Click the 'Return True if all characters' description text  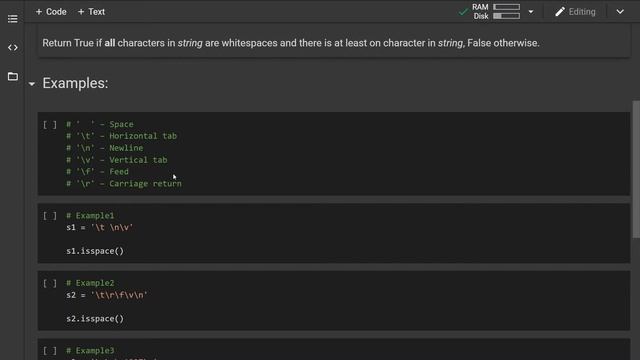point(291,43)
